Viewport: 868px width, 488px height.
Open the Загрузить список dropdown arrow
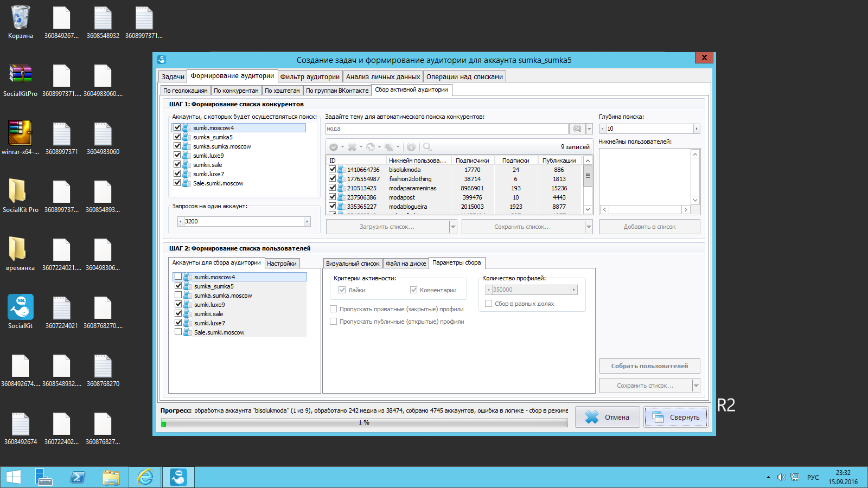453,227
